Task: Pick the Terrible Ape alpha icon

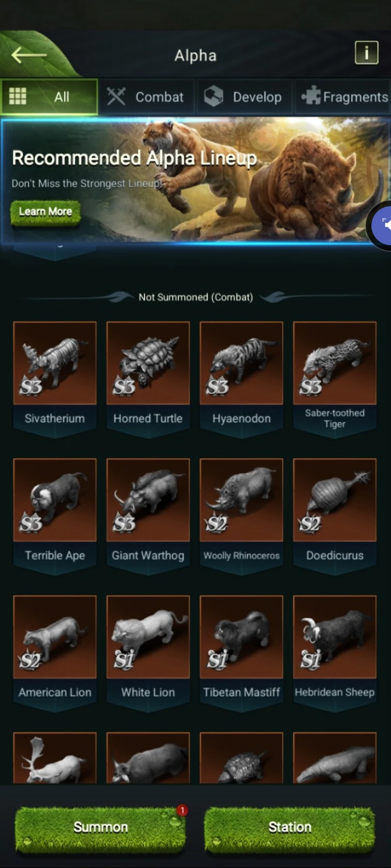Action: click(55, 500)
